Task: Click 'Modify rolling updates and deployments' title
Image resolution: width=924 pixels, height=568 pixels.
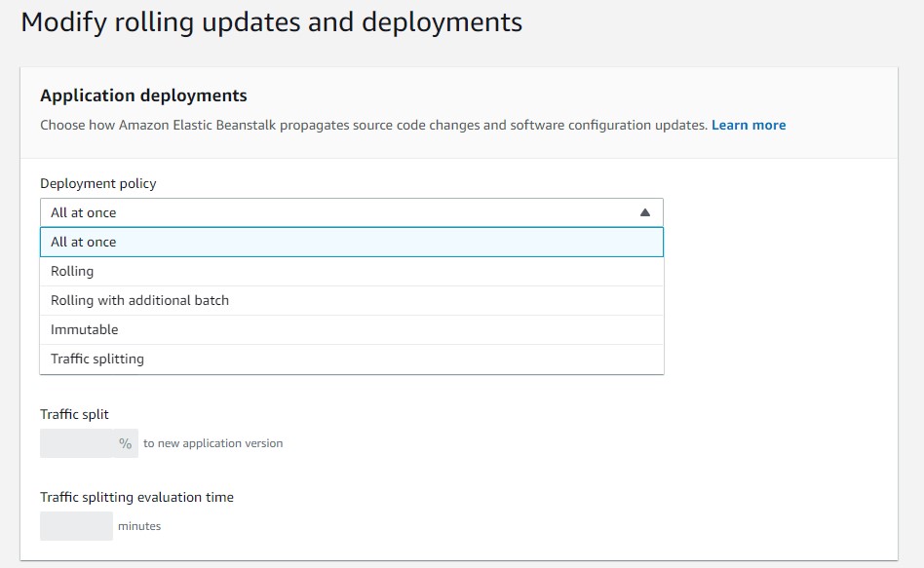Action: pyautogui.click(x=271, y=23)
